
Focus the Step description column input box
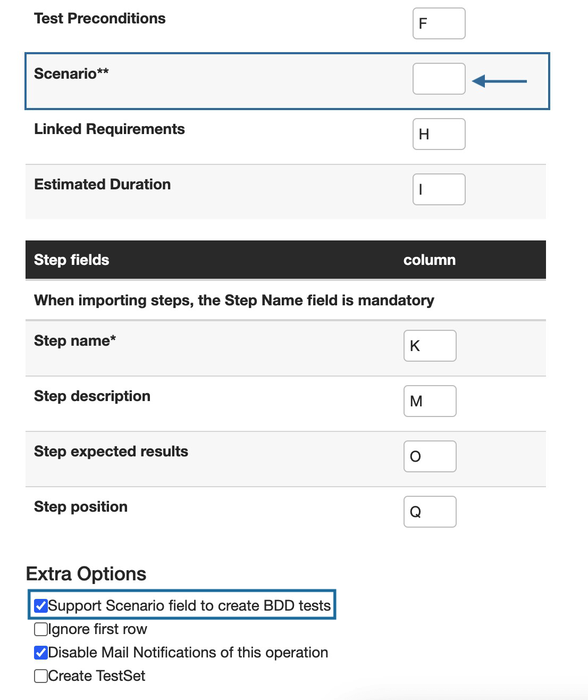point(430,401)
